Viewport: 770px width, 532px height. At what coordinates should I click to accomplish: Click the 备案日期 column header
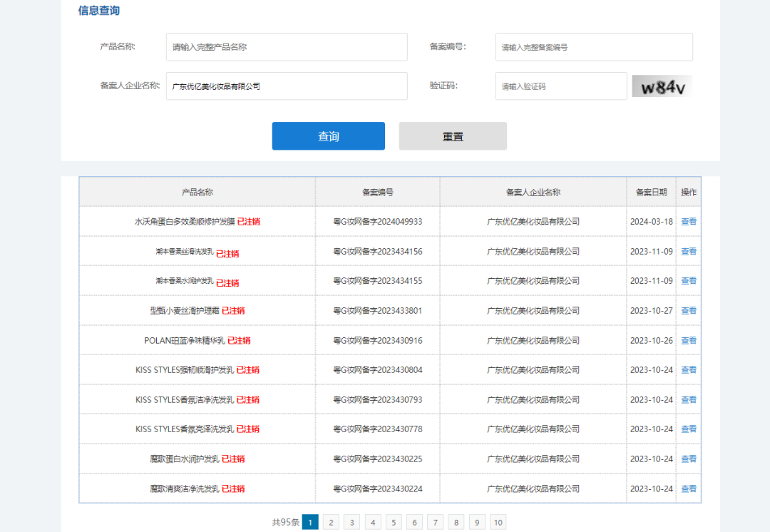651,193
